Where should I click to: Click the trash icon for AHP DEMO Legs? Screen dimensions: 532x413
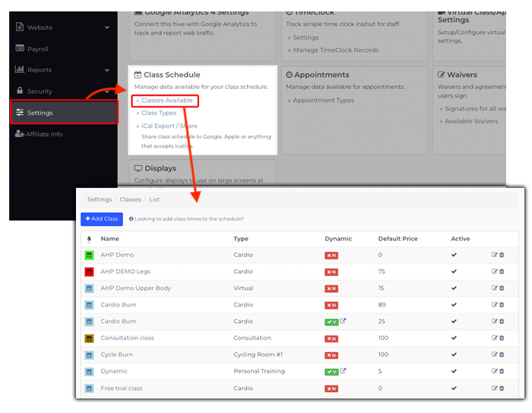click(x=502, y=272)
